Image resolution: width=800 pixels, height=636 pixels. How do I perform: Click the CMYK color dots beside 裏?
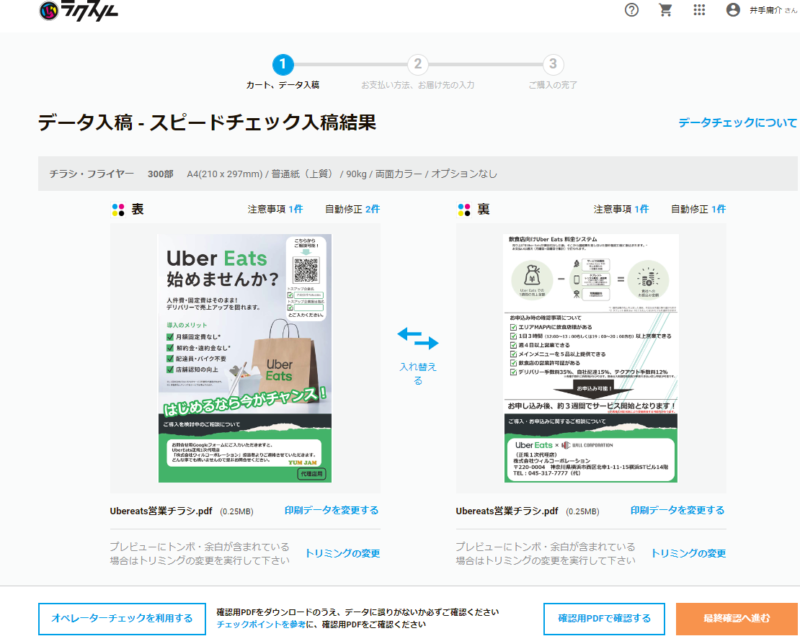[x=464, y=210]
